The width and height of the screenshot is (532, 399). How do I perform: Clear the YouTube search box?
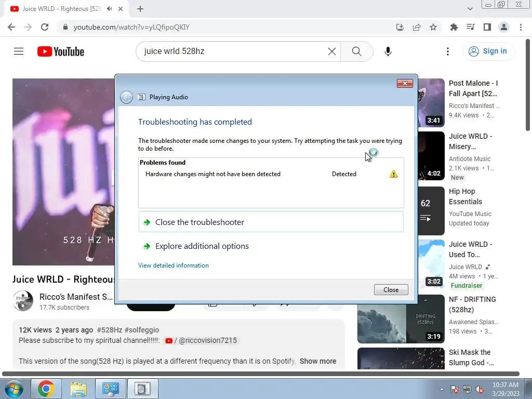[x=332, y=51]
